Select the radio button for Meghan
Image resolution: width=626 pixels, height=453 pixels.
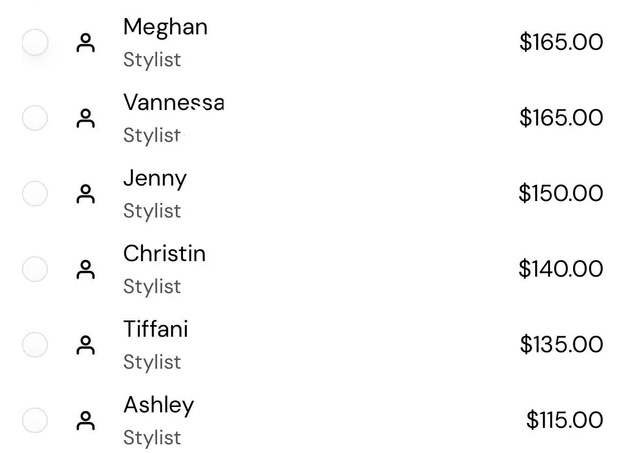point(35,42)
